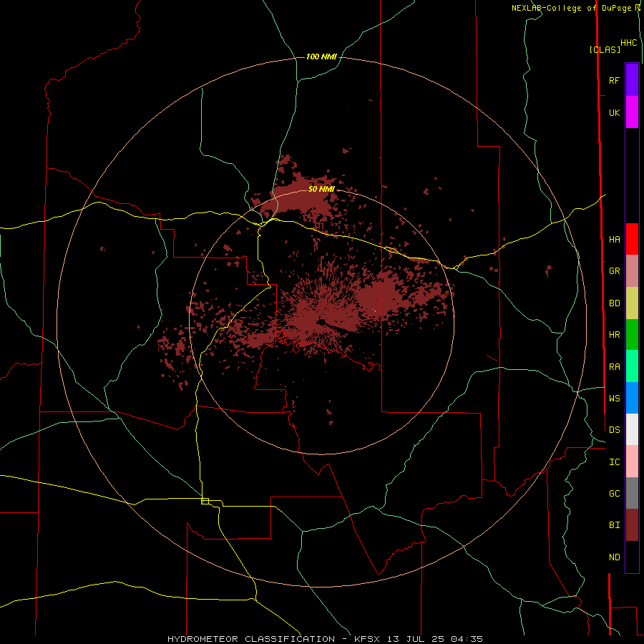
Task: Pick the dark green HR legend swatch
Action: (632, 335)
